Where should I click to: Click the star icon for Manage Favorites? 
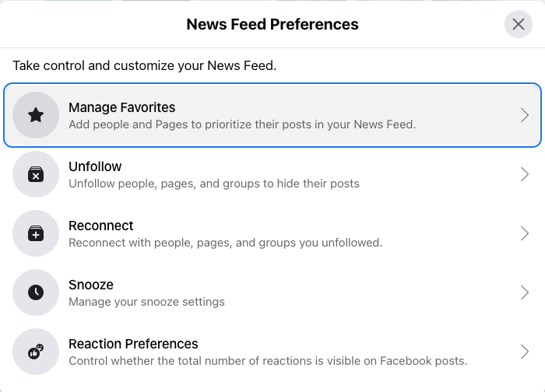(36, 115)
